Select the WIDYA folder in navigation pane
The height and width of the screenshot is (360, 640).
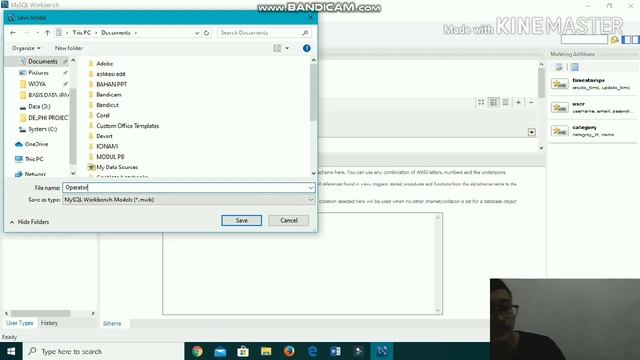[37, 84]
